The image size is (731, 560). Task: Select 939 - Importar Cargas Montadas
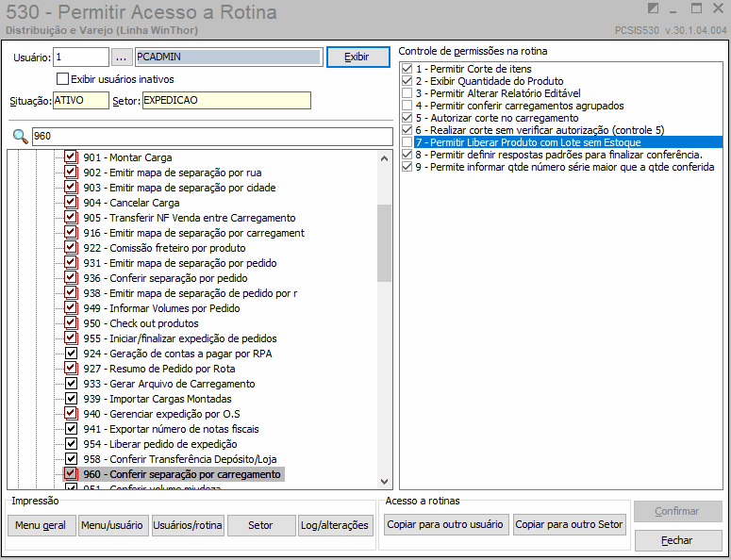click(158, 399)
